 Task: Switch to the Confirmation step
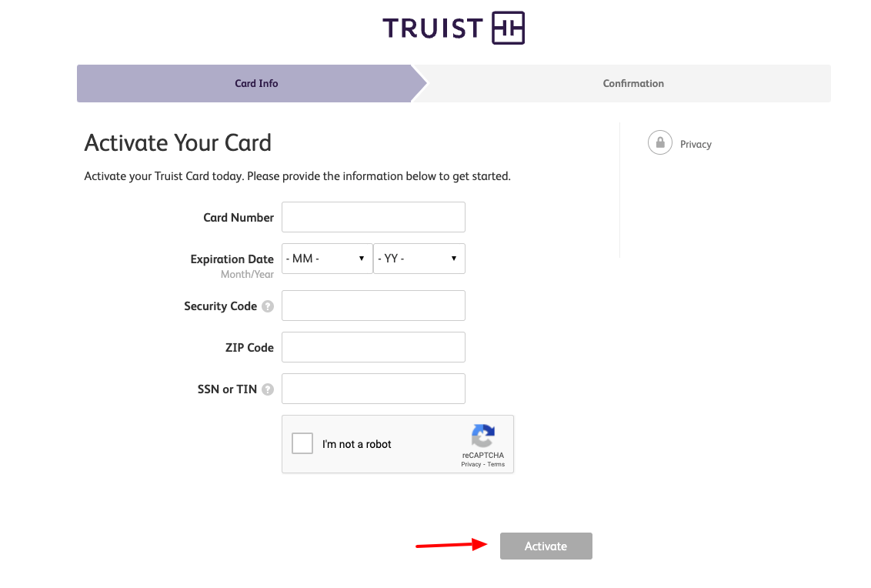coord(632,83)
